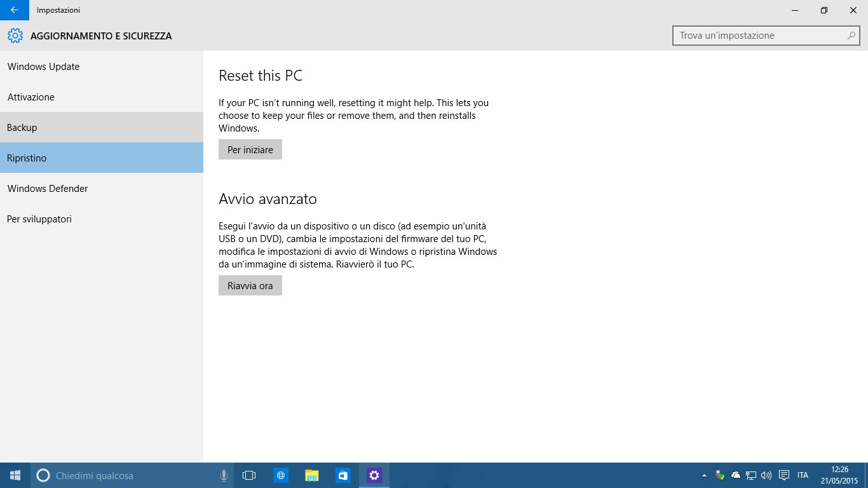The height and width of the screenshot is (488, 868).
Task: Open the volume speaker tray icon
Action: tap(766, 475)
